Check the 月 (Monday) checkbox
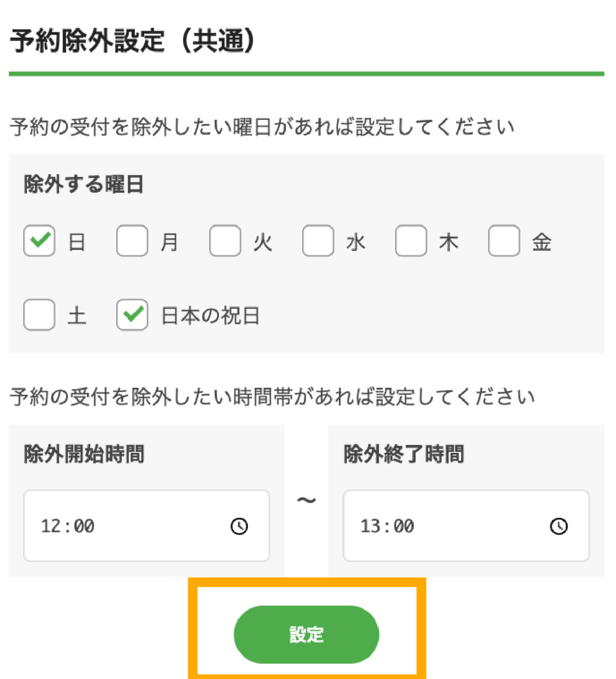This screenshot has height=679, width=616. 132,241
